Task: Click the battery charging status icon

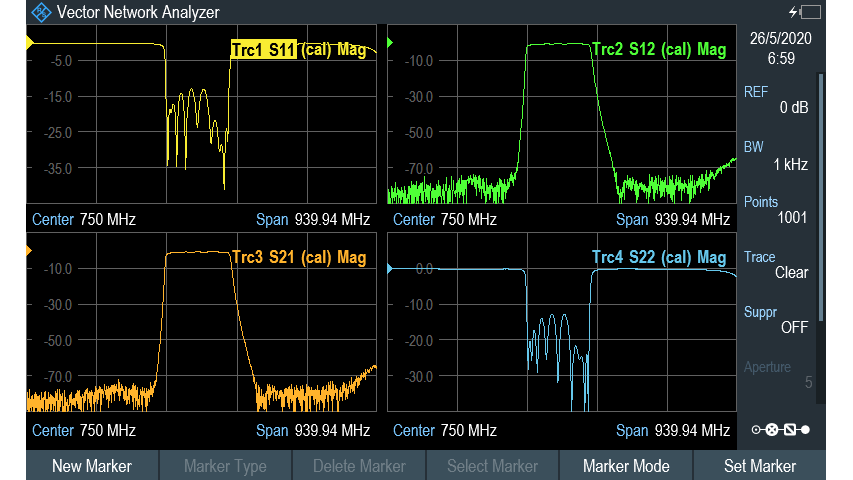Action: [x=807, y=12]
